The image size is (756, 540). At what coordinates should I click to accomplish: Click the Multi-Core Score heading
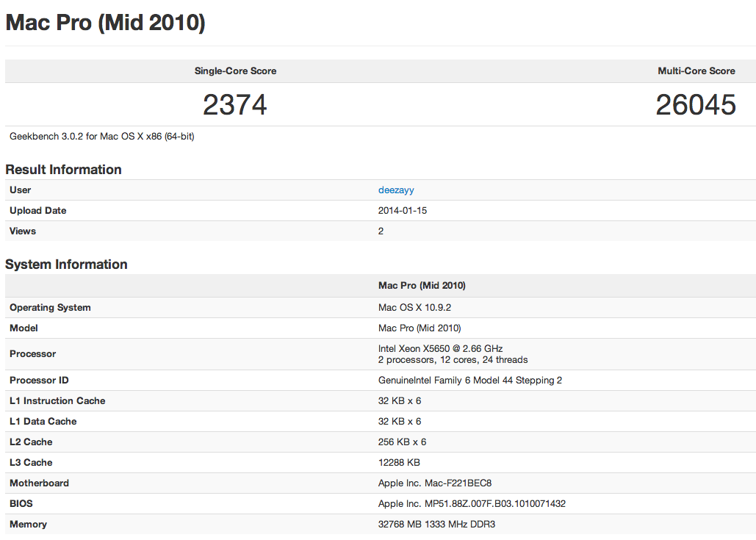pos(696,71)
